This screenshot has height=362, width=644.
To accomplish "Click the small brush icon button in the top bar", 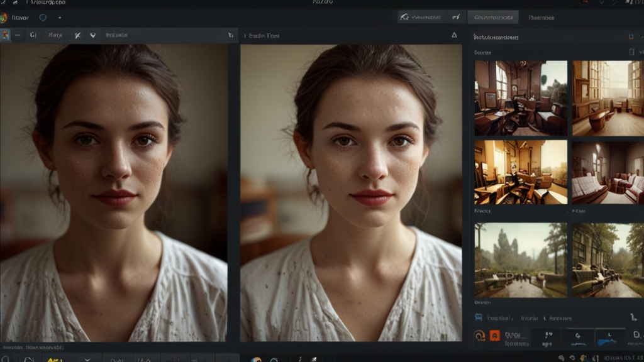I will [x=456, y=17].
